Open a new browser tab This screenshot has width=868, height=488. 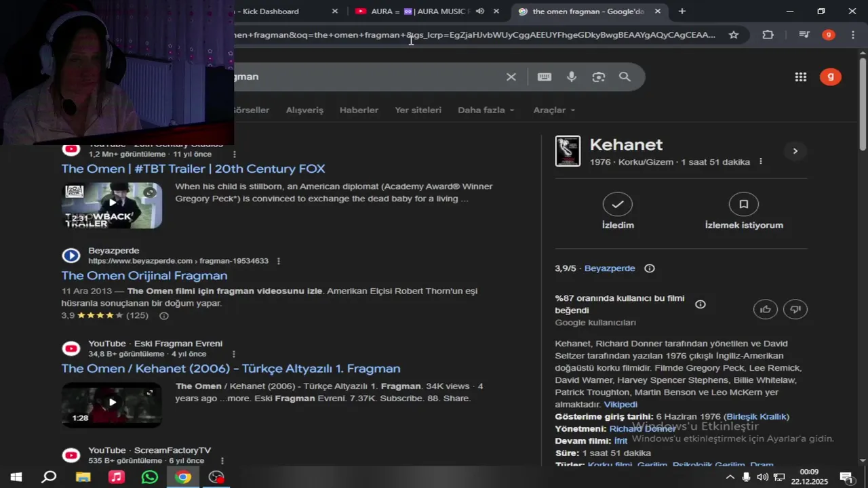pyautogui.click(x=682, y=12)
